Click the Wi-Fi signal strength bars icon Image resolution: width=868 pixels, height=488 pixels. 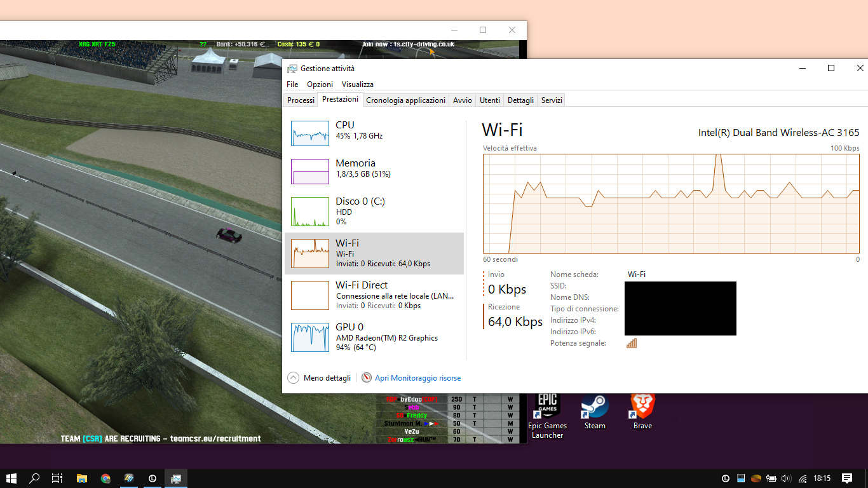[x=632, y=343]
